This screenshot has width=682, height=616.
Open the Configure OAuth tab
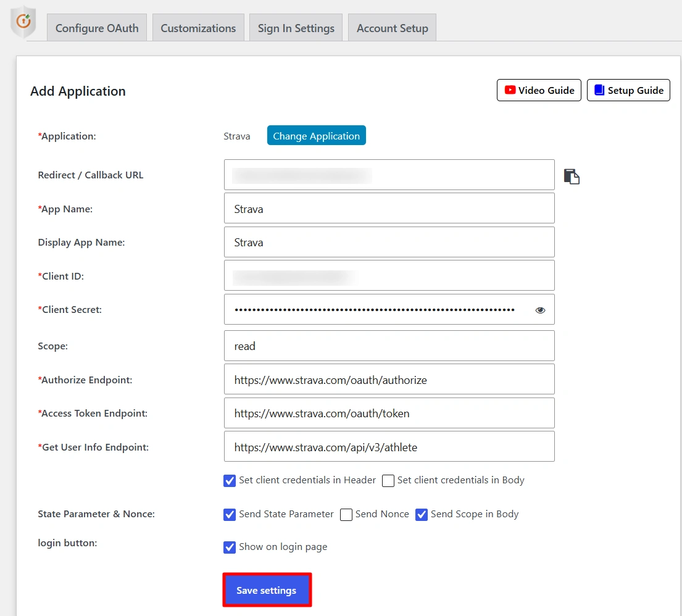97,28
